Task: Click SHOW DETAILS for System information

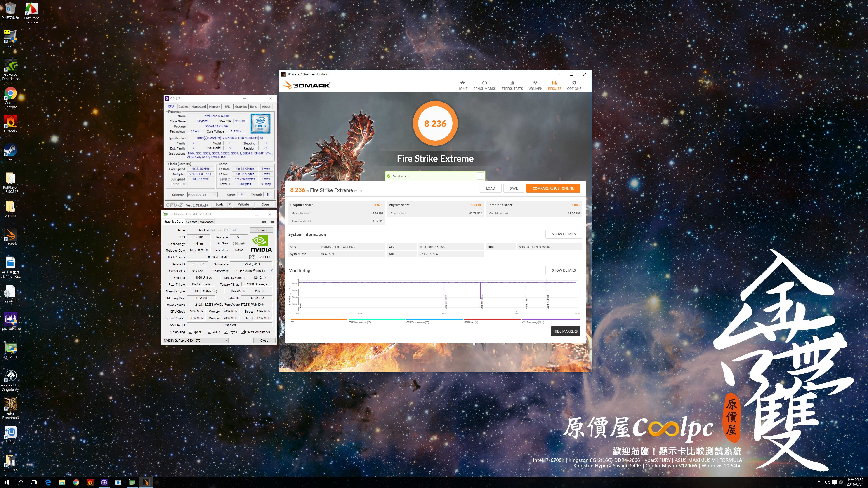Action: (563, 234)
